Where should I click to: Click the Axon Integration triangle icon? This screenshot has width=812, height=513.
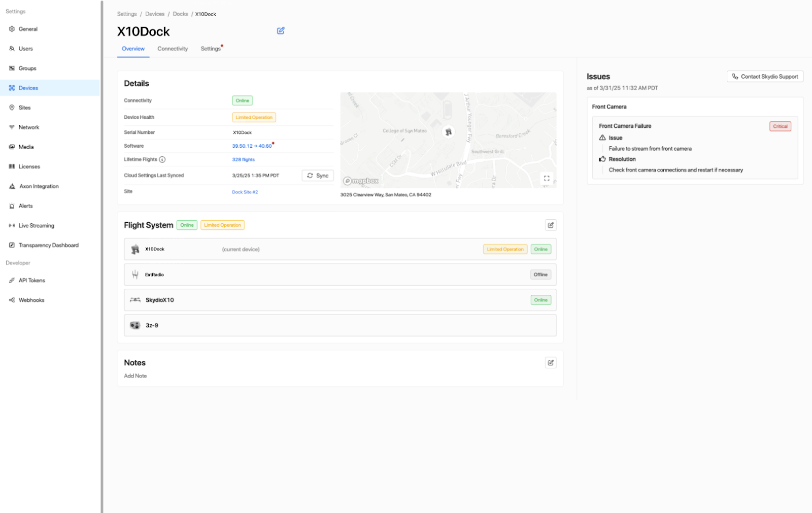(x=12, y=186)
